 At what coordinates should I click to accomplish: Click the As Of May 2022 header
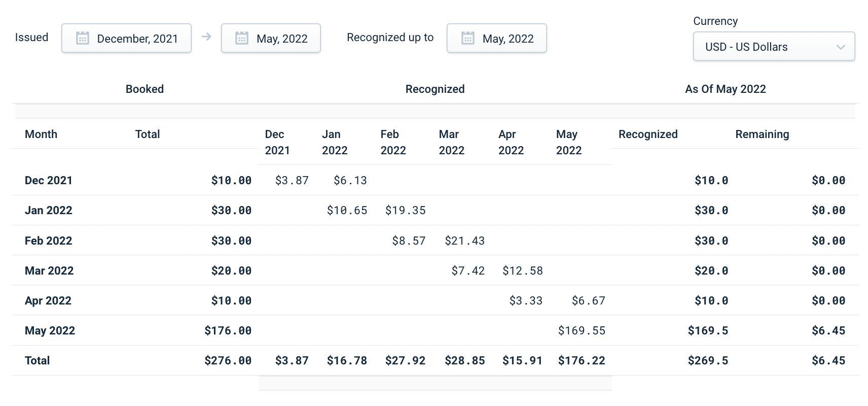(726, 89)
